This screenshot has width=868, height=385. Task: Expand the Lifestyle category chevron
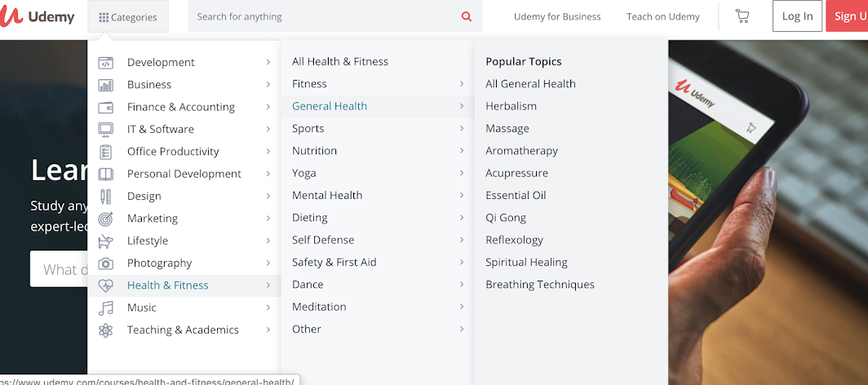tap(268, 240)
